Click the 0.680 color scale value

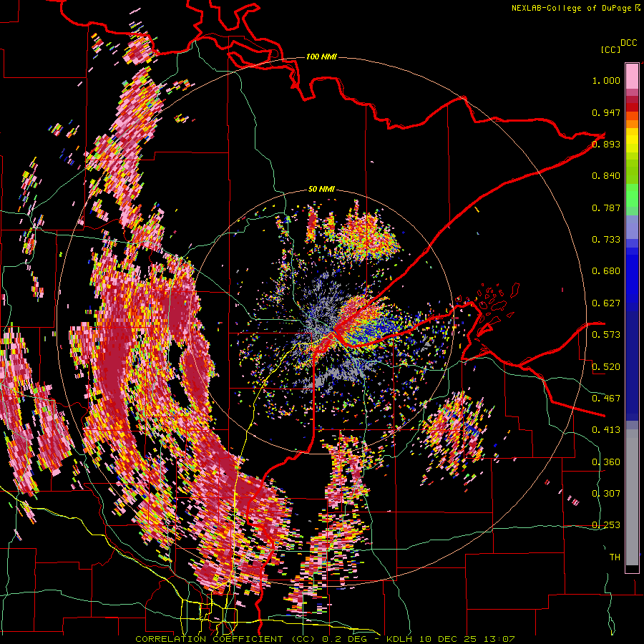click(606, 271)
